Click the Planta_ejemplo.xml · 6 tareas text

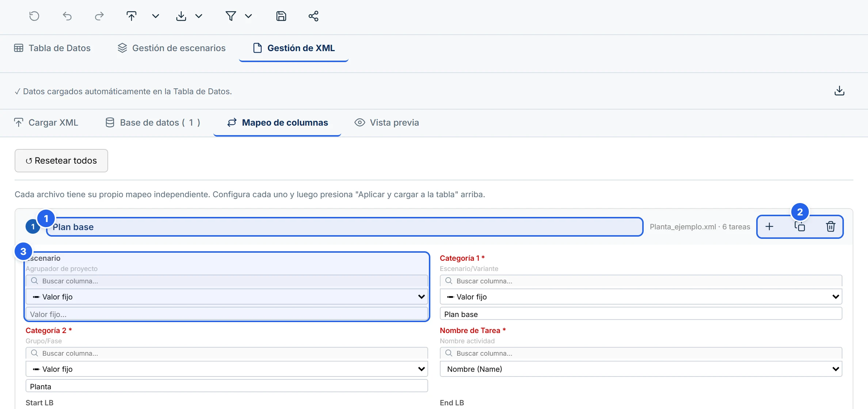click(x=700, y=227)
